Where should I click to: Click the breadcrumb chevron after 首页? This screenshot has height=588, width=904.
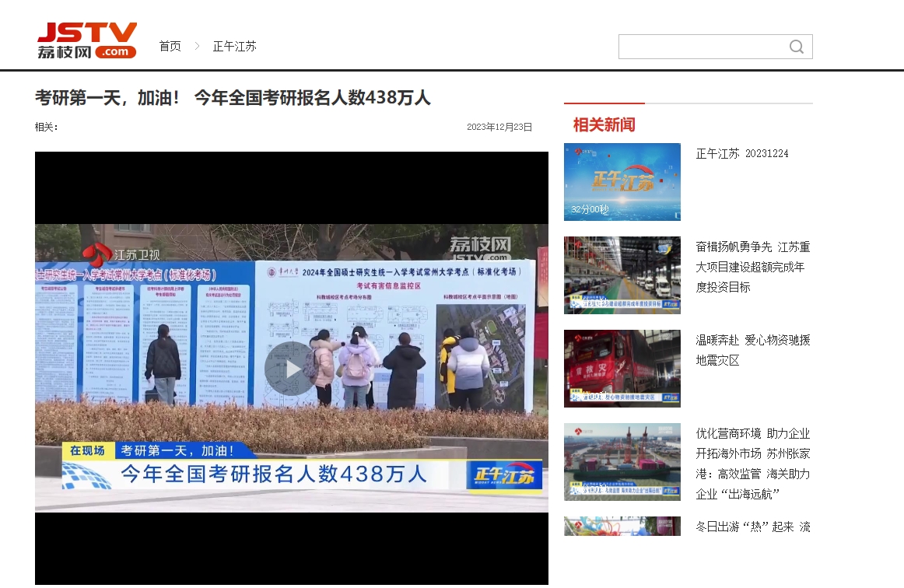point(197,47)
